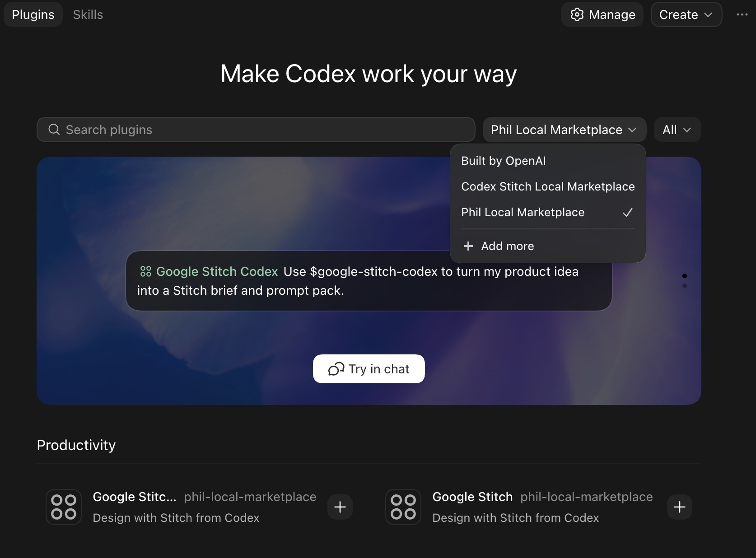The image size is (756, 558).
Task: Select the first carousel dot indicator
Action: 685,276
